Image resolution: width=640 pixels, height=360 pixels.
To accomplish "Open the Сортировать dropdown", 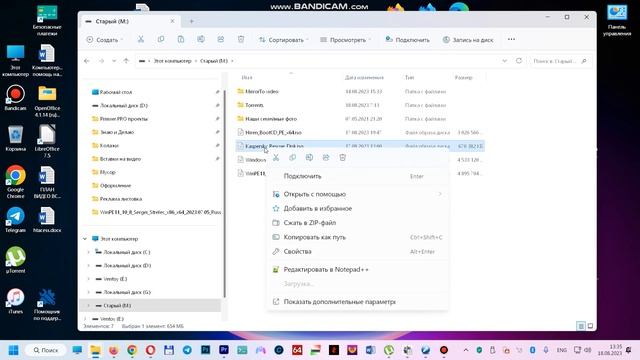I will click(284, 40).
